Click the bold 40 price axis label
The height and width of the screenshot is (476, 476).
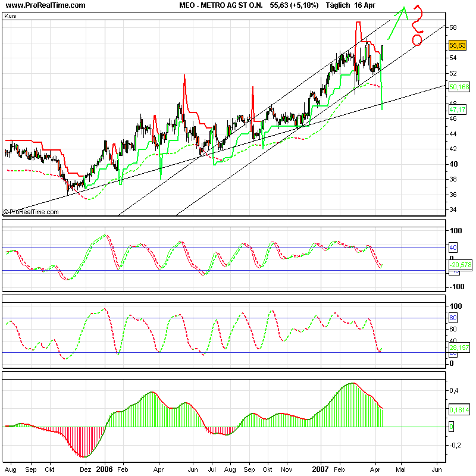click(453, 164)
